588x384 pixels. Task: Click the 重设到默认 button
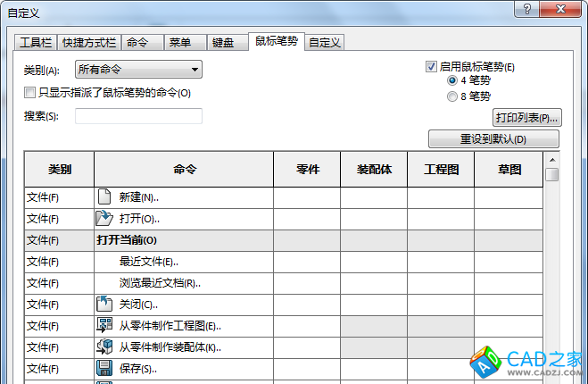tap(493, 139)
